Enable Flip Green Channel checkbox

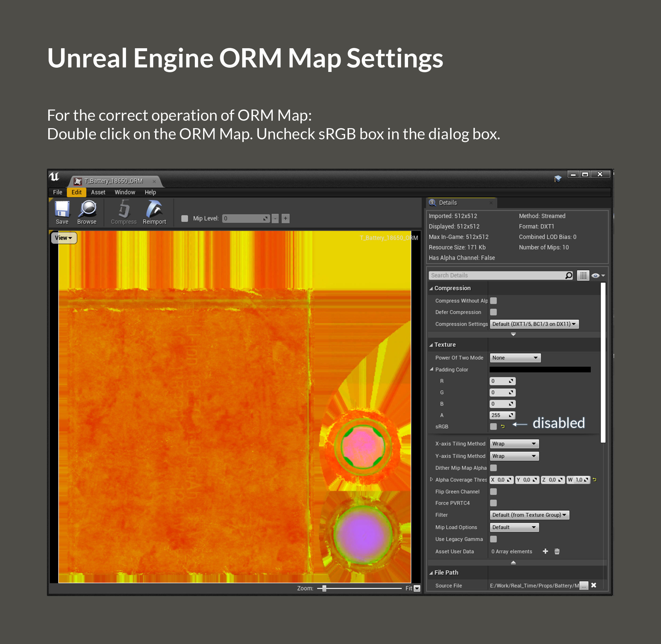click(494, 491)
